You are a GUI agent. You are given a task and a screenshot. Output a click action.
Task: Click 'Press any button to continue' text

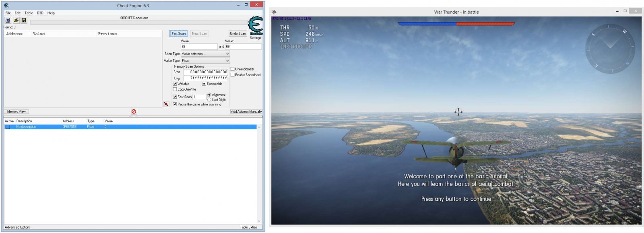pyautogui.click(x=456, y=199)
